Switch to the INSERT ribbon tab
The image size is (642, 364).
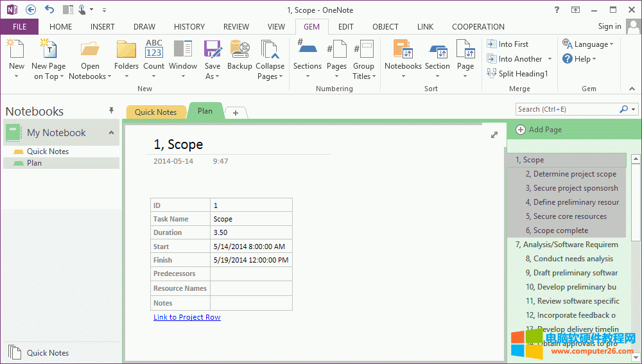tap(103, 27)
